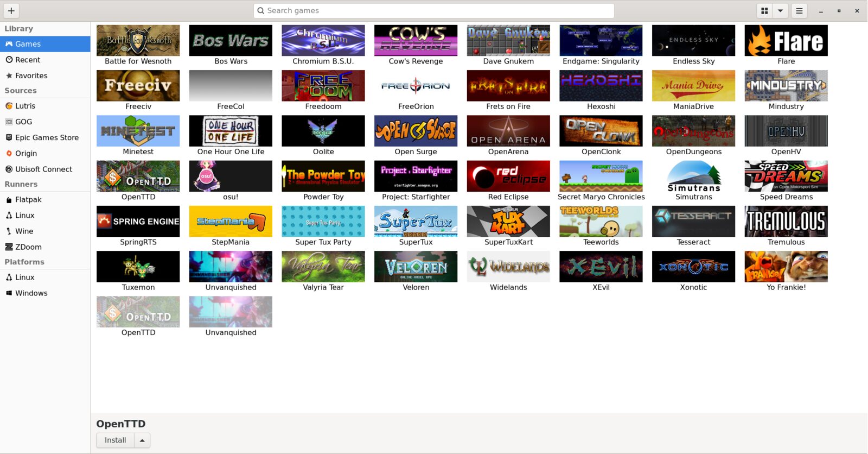Select the Origin source

(45, 153)
